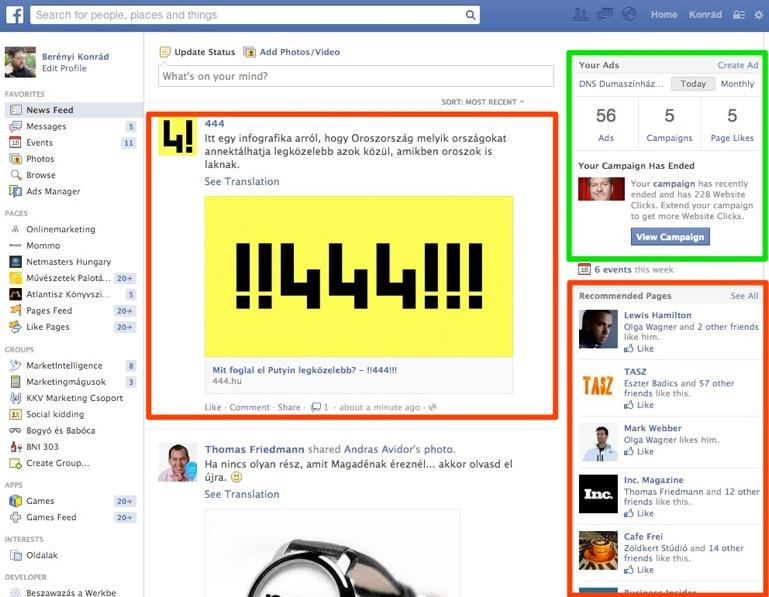
Task: Click the Lewis Hamilton page thumbnail
Action: point(598,329)
